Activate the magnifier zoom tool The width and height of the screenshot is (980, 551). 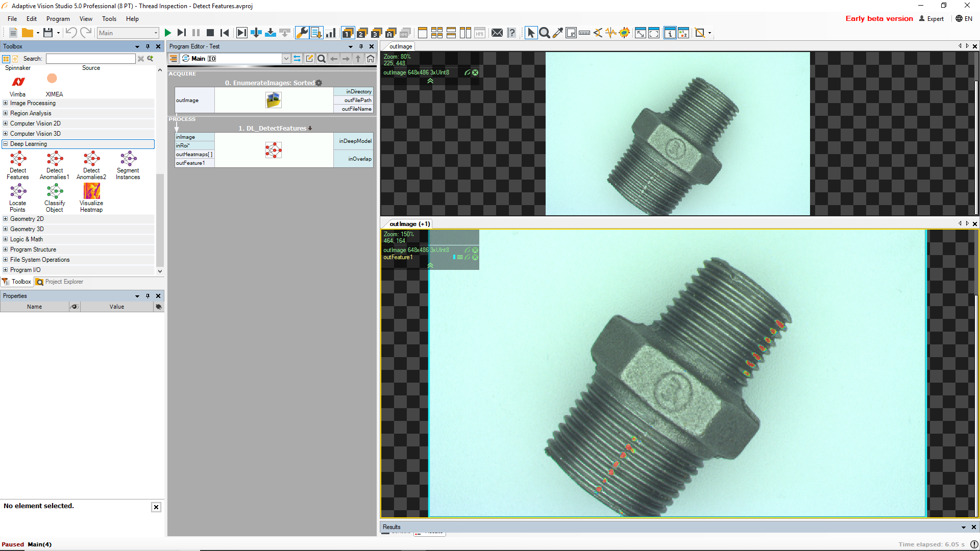(x=545, y=33)
